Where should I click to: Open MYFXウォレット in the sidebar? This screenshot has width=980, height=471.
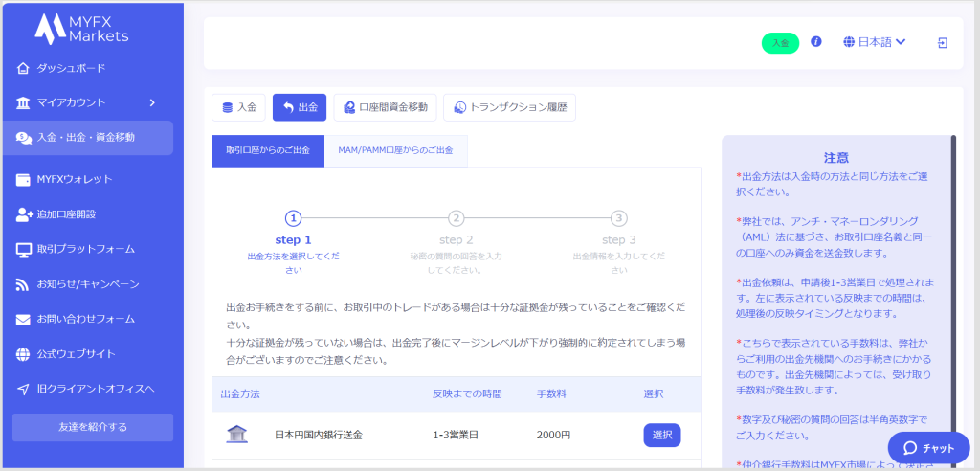pos(74,179)
